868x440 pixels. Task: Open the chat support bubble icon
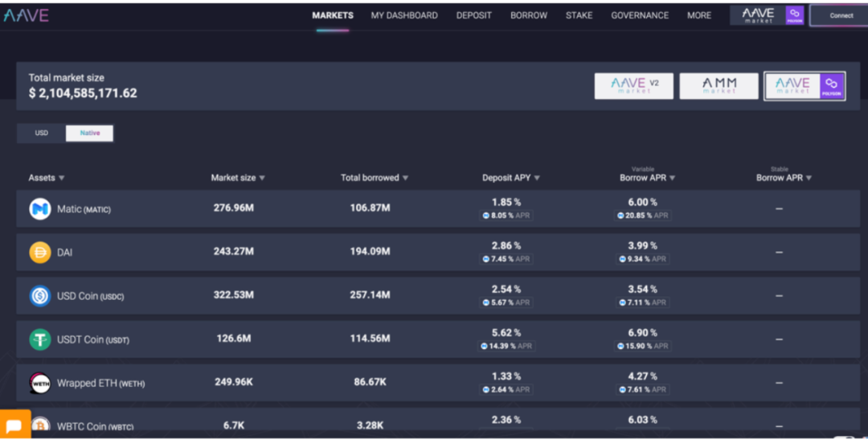click(x=14, y=425)
